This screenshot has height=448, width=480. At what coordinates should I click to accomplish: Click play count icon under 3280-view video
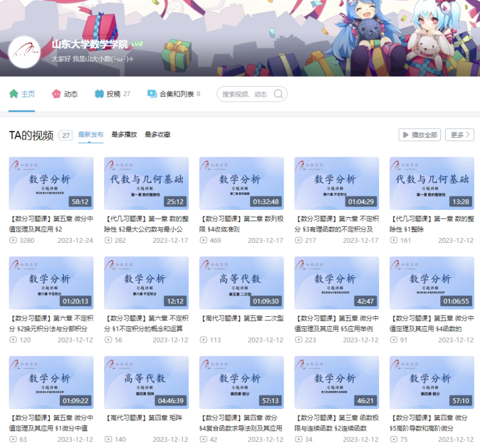(x=13, y=240)
